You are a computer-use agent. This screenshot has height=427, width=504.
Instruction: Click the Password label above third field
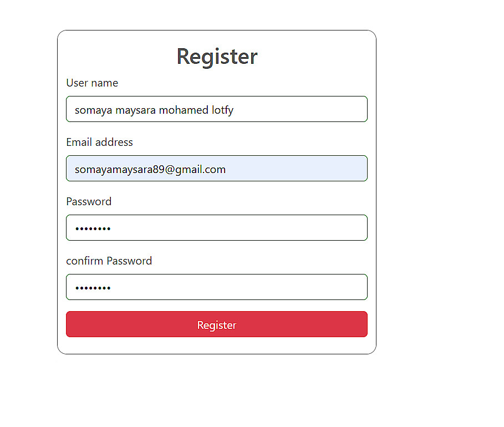tap(89, 202)
